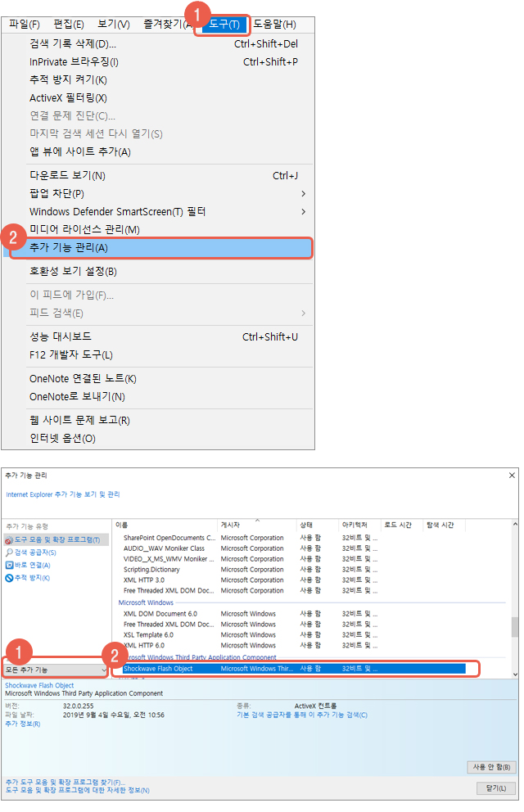Open the 모든 추가 기능 dropdown
The height and width of the screenshot is (812, 524).
click(x=55, y=670)
